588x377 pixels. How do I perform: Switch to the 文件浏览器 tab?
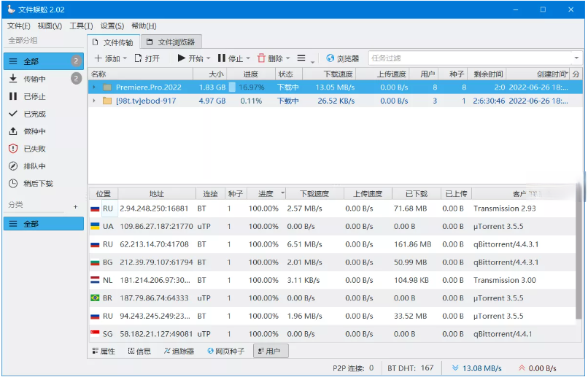click(171, 42)
